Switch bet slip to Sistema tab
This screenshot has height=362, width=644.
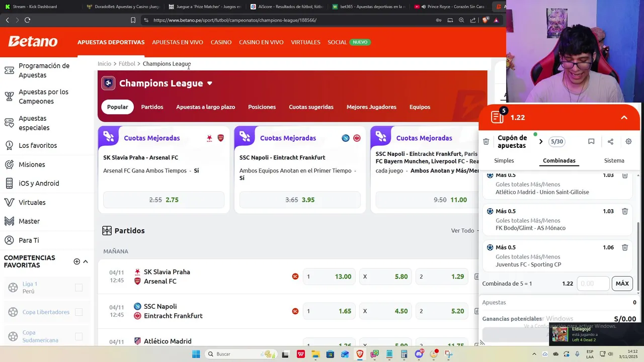coord(614,161)
